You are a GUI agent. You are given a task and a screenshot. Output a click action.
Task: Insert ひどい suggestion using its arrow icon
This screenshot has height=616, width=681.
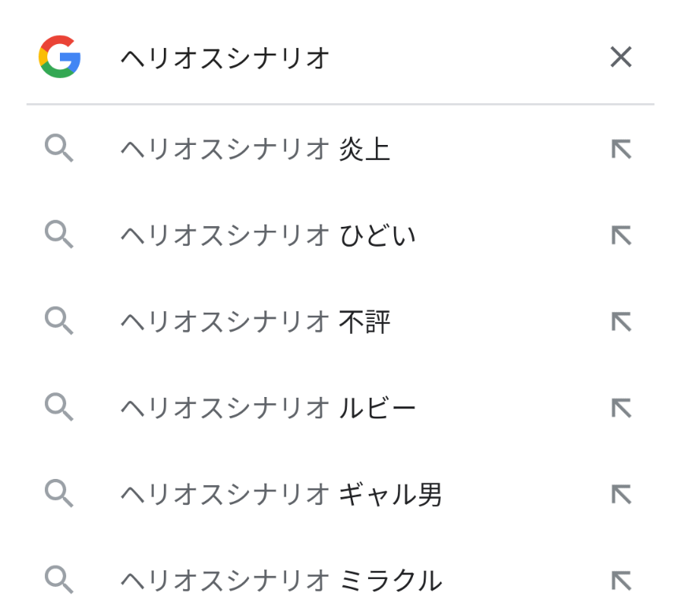coord(621,236)
